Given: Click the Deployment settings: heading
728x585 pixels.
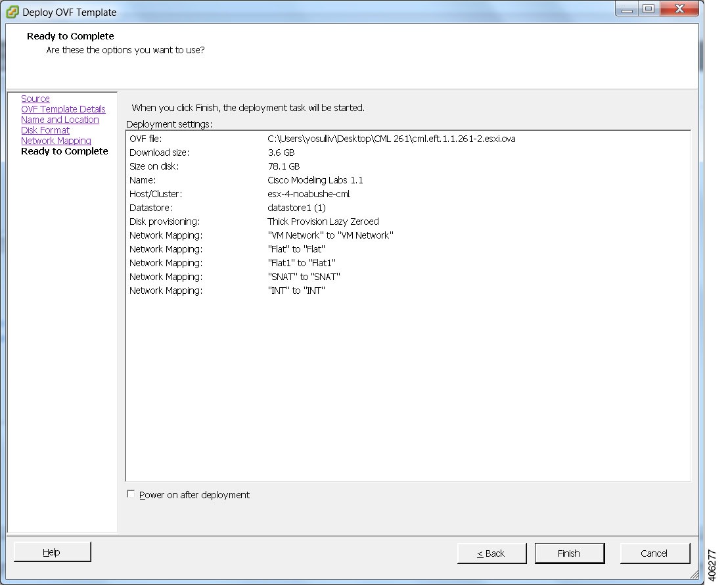Looking at the screenshot, I should [169, 124].
